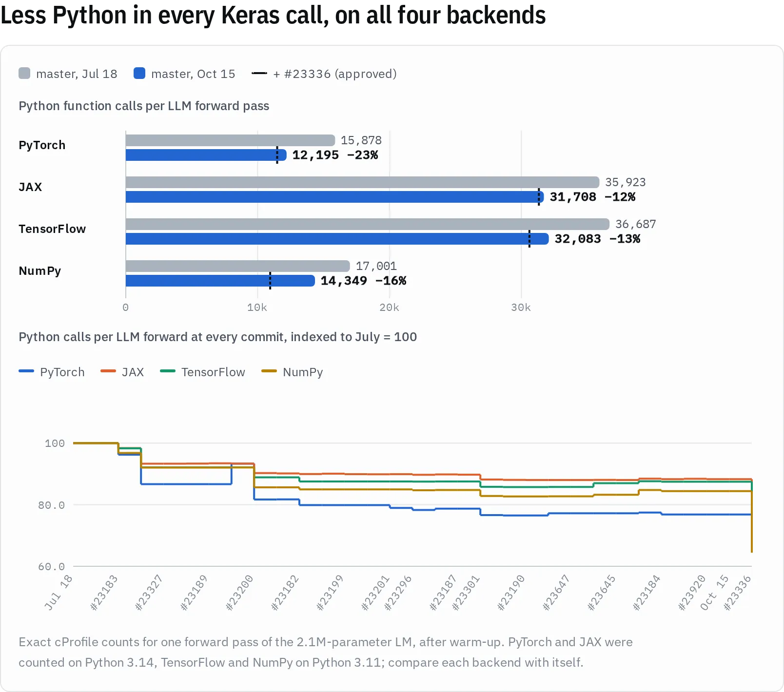Image resolution: width=784 pixels, height=692 pixels.
Task: Click the #23184 commit axis label
Action: pos(647,592)
